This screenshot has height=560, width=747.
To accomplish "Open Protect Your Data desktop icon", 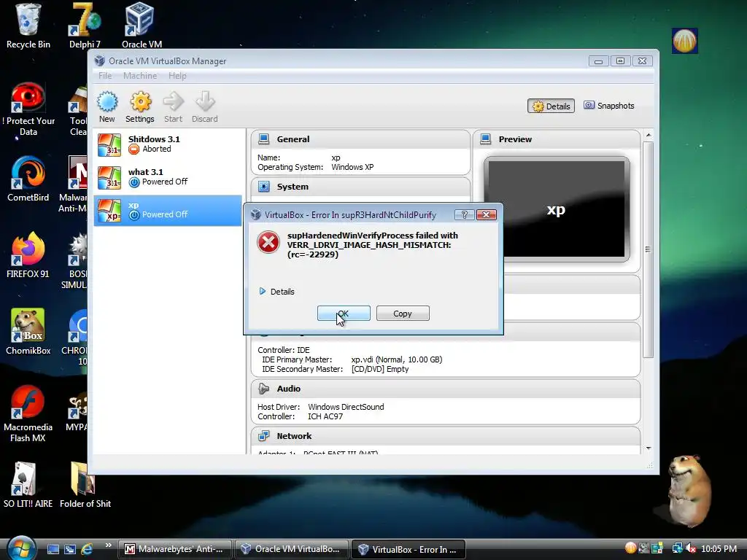I will coord(28,110).
